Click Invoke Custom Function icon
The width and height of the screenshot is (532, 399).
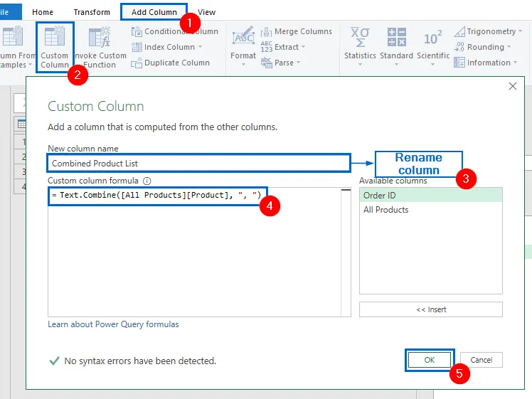pos(99,37)
